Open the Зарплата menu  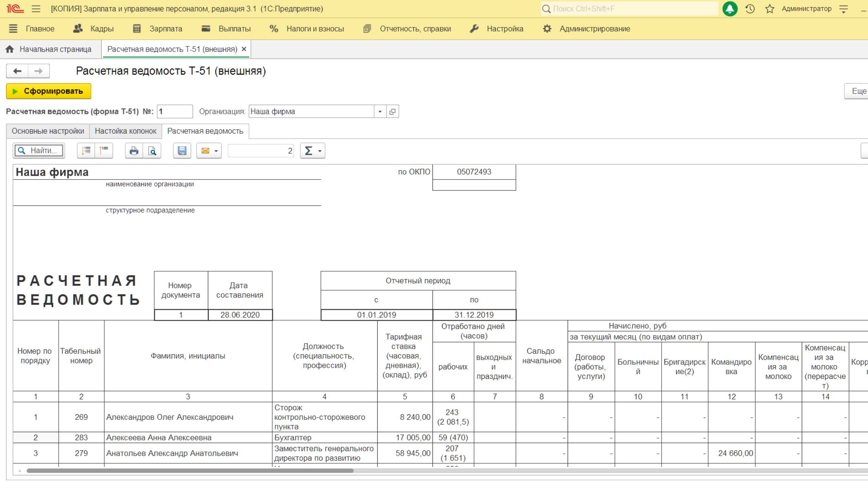(x=158, y=29)
